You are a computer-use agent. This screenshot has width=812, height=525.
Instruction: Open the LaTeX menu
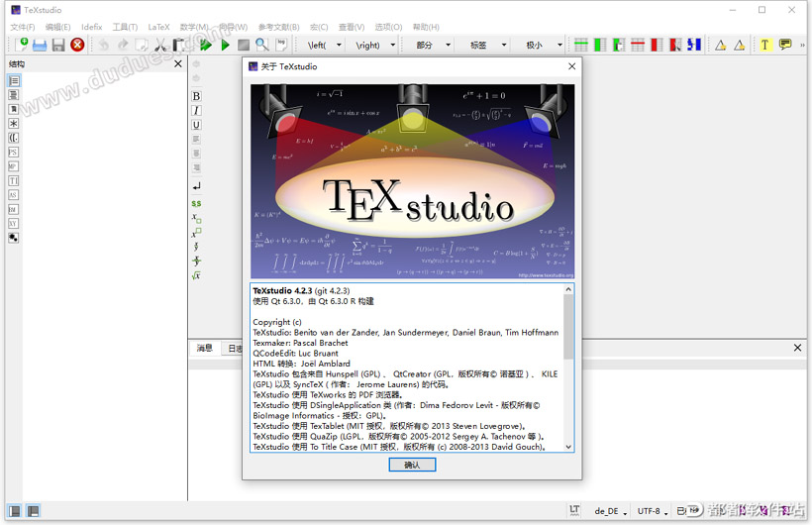coord(158,27)
